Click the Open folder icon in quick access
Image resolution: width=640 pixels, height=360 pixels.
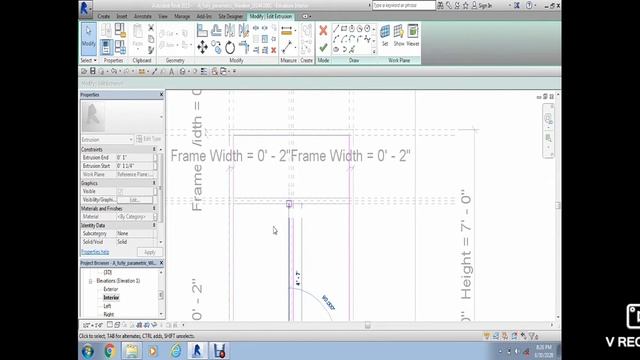(84, 71)
